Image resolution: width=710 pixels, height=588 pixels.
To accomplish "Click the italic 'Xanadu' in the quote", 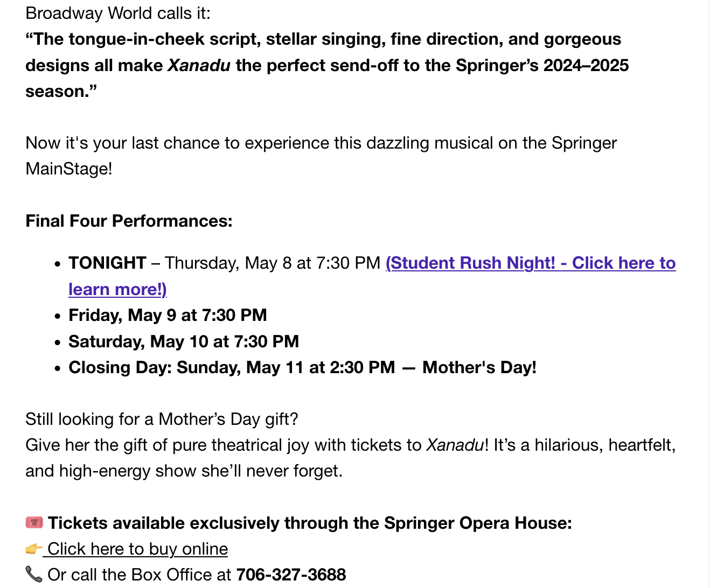I will 199,65.
